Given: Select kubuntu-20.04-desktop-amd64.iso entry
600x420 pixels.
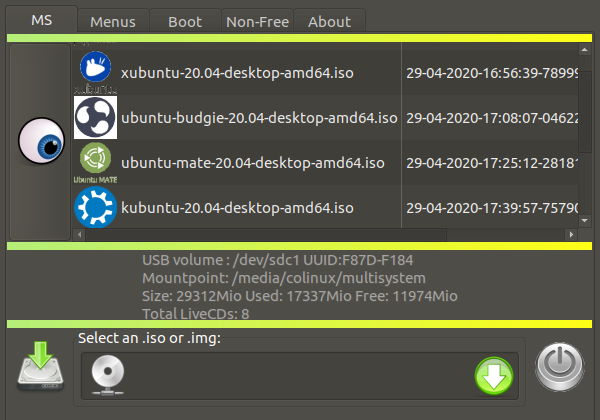Looking at the screenshot, I should (237, 208).
